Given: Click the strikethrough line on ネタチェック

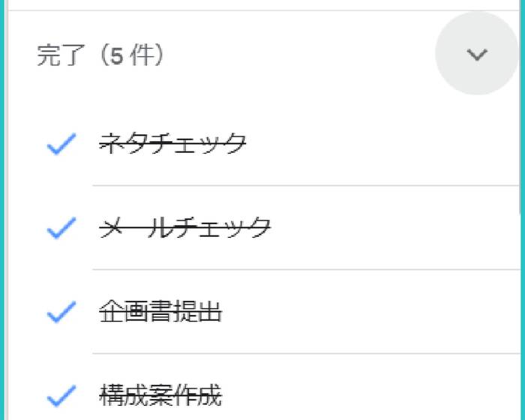Looking at the screenshot, I should (172, 144).
